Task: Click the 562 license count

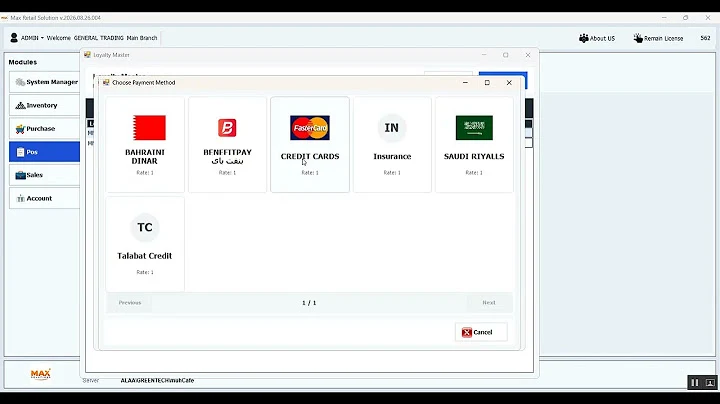Action: click(705, 38)
